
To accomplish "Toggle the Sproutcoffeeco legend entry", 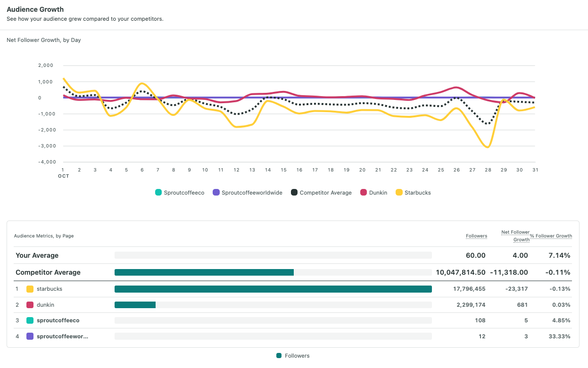I will point(180,192).
